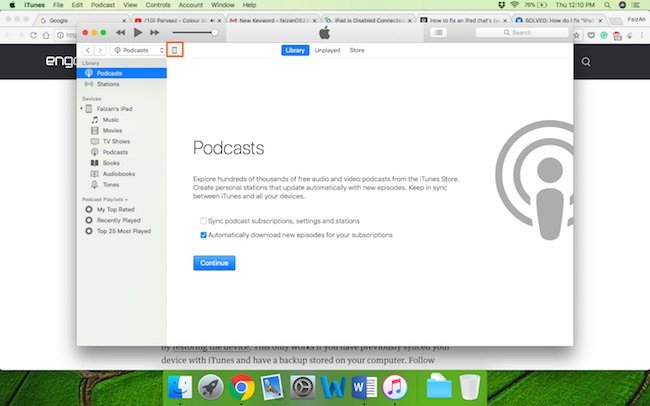Open Podcasts under Faizan's iPad
Image resolution: width=650 pixels, height=406 pixels.
[x=115, y=152]
